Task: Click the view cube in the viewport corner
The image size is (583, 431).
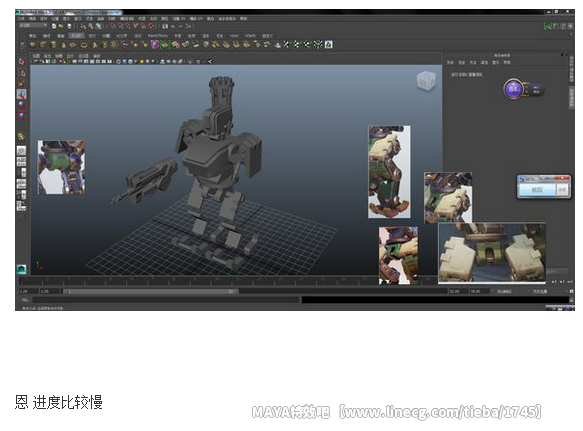Action: [425, 80]
